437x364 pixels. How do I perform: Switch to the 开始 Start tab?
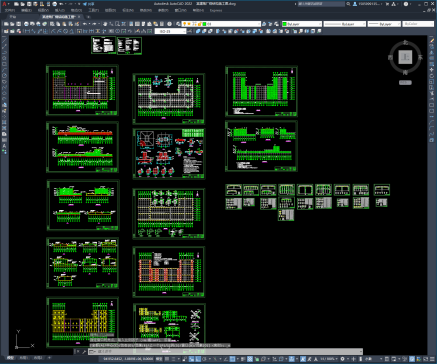click(x=13, y=17)
